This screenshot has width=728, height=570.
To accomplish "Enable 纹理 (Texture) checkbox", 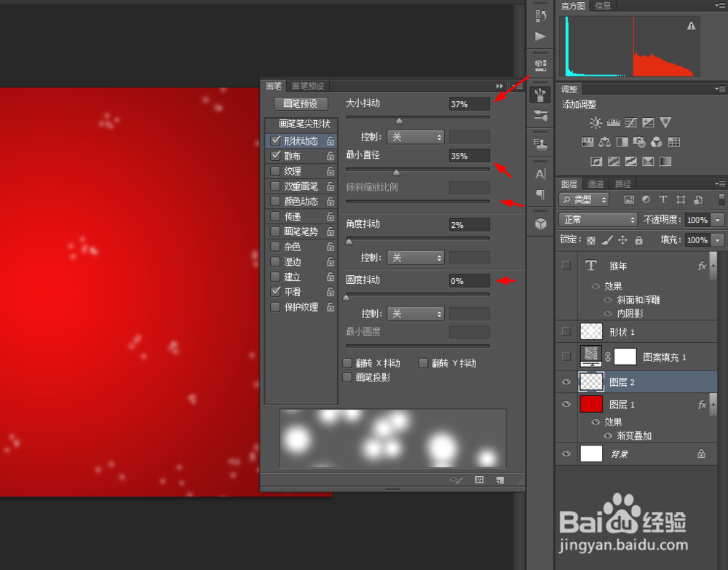I will pyautogui.click(x=275, y=171).
